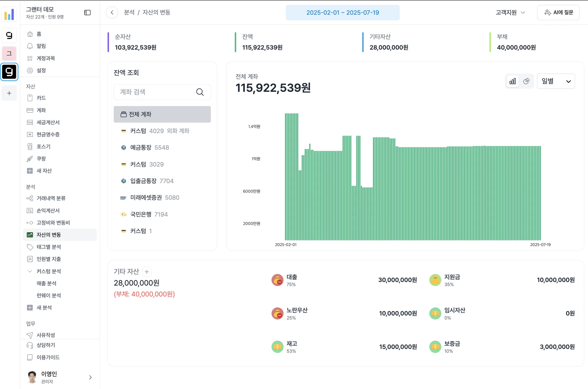Add a new 기타 자산 with plus
588x389 pixels.
pyautogui.click(x=147, y=272)
